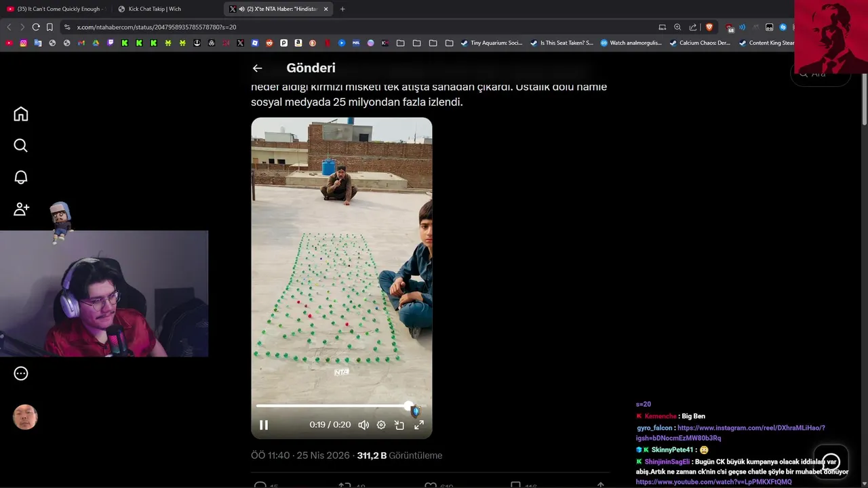Toggle picture-in-picture for the video
The width and height of the screenshot is (868, 488).
point(399,425)
